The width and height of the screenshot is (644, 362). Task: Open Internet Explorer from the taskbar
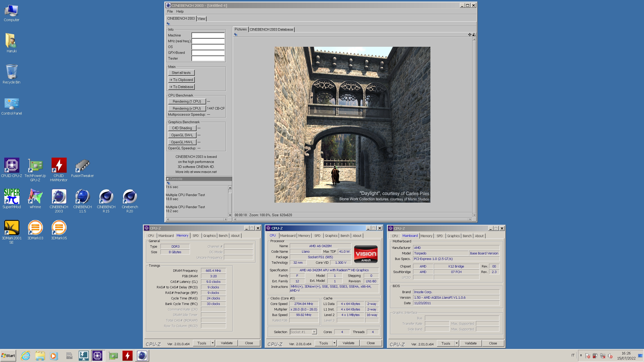(x=25, y=356)
